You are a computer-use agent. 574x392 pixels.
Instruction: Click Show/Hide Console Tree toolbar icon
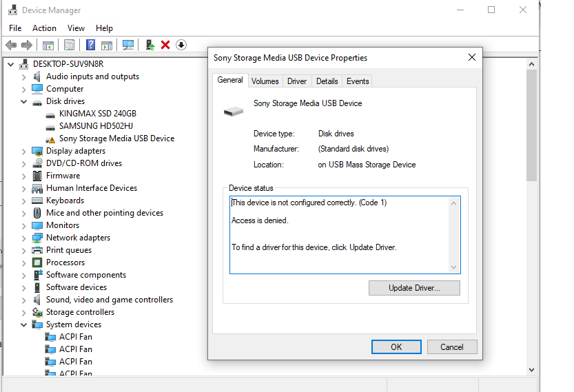(48, 45)
